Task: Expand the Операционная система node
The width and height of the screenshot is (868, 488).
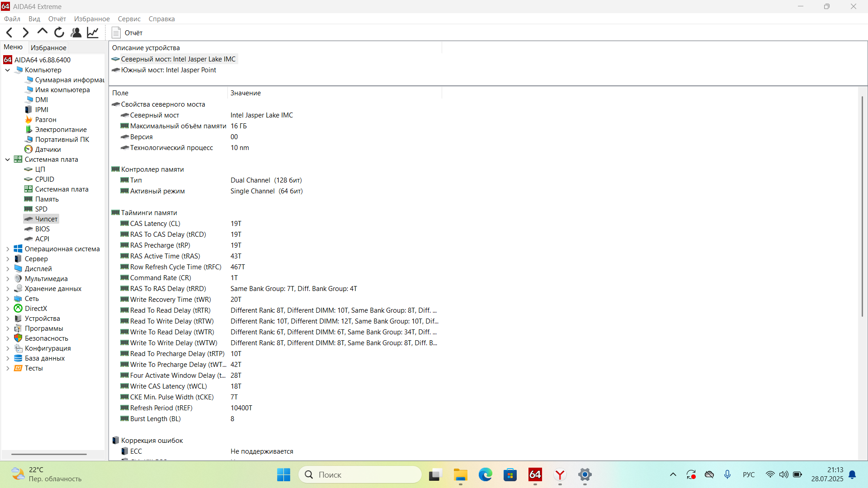Action: coord(8,249)
